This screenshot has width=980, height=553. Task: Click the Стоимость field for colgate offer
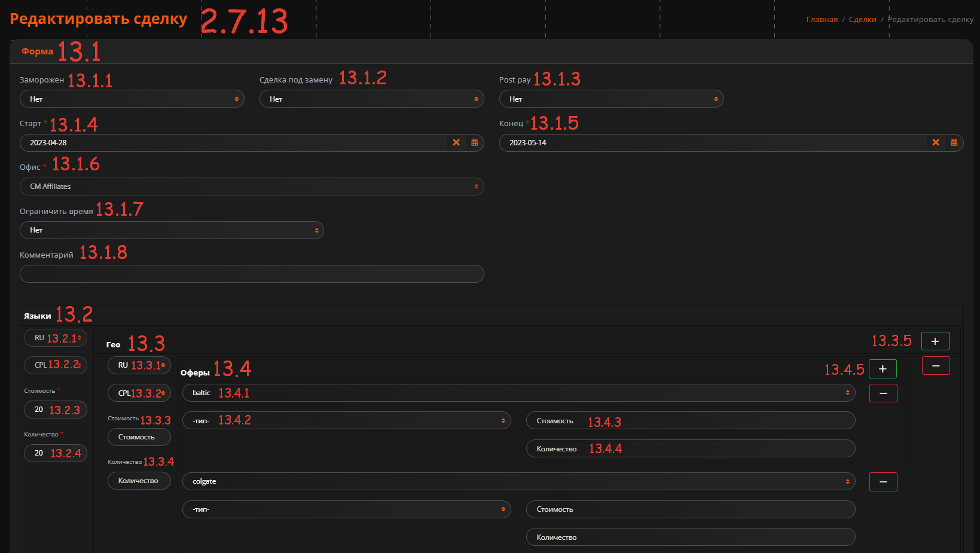(691, 509)
